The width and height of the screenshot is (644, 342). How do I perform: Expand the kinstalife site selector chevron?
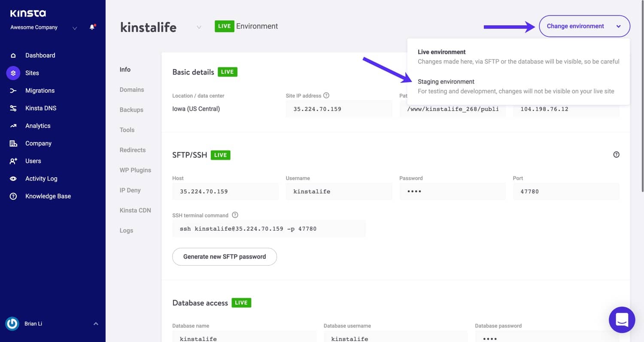(x=199, y=27)
